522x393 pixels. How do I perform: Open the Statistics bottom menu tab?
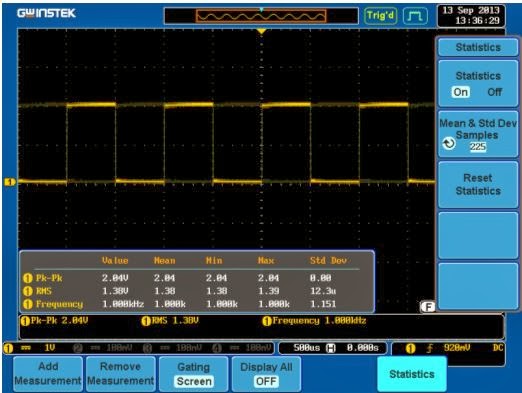(x=412, y=374)
